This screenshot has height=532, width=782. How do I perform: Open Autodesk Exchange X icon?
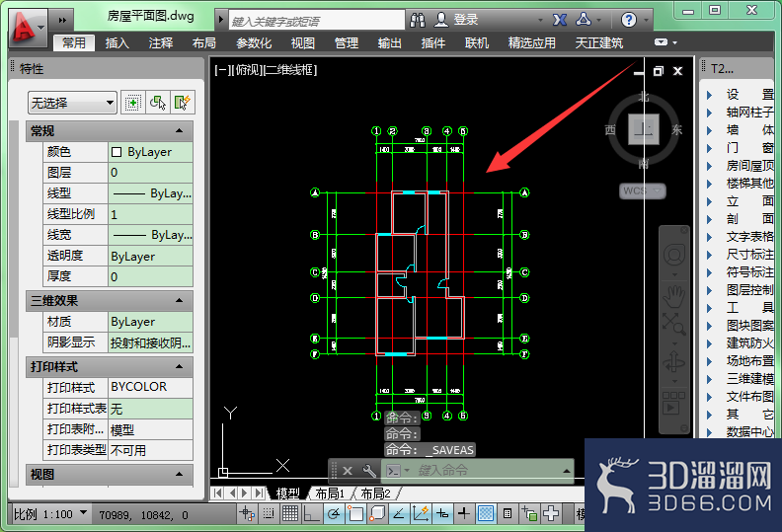click(560, 20)
